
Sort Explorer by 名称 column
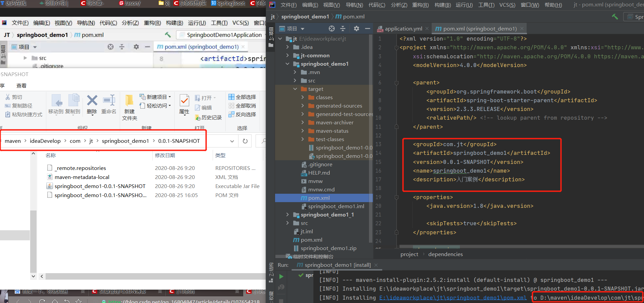[x=51, y=155]
